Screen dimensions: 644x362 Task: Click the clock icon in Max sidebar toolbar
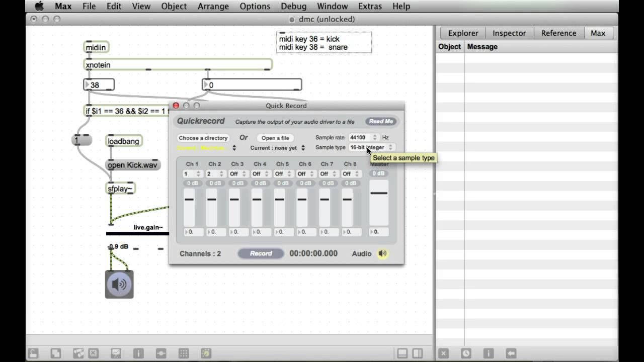(x=466, y=353)
